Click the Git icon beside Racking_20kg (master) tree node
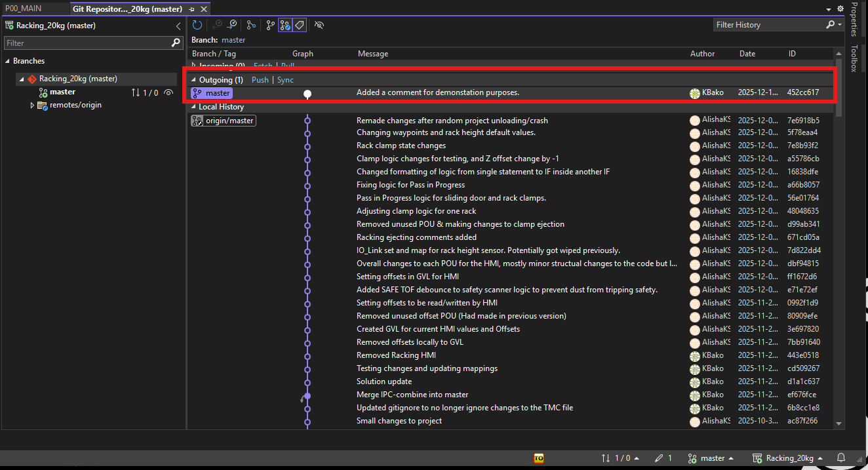868x470 pixels. tap(31, 79)
